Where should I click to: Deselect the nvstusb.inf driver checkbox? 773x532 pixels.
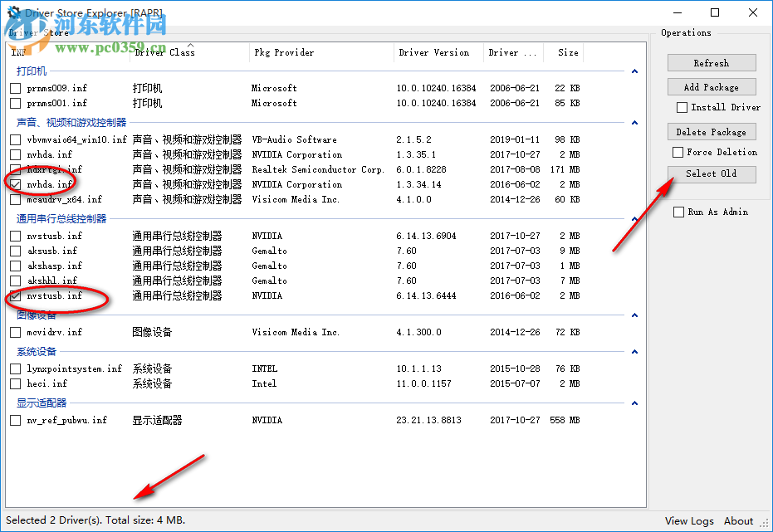coord(14,296)
